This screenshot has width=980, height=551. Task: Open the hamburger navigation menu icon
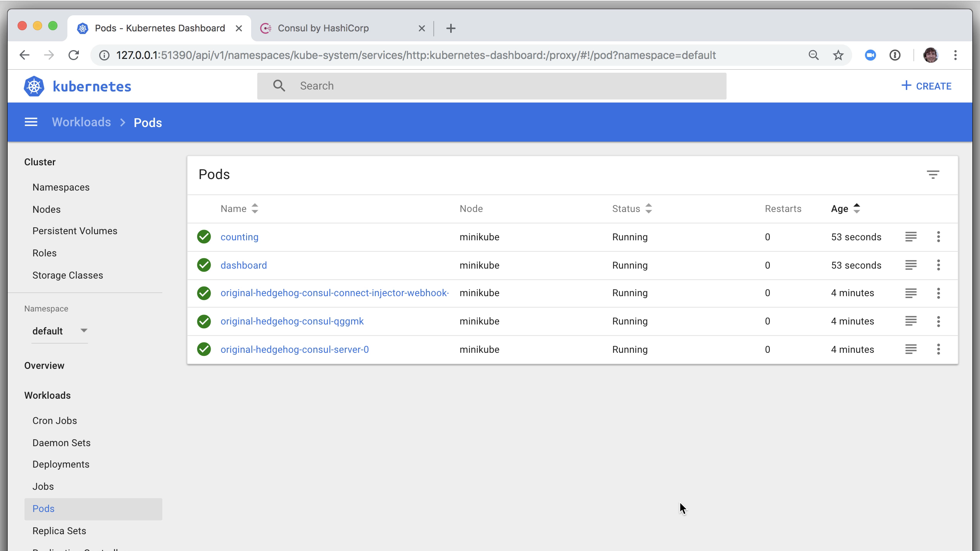(x=31, y=122)
